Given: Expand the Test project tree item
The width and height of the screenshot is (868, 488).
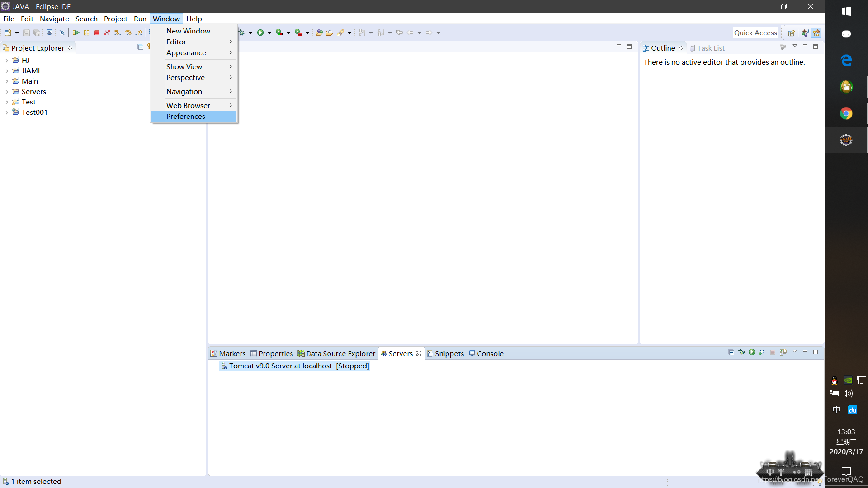Looking at the screenshot, I should (x=6, y=101).
